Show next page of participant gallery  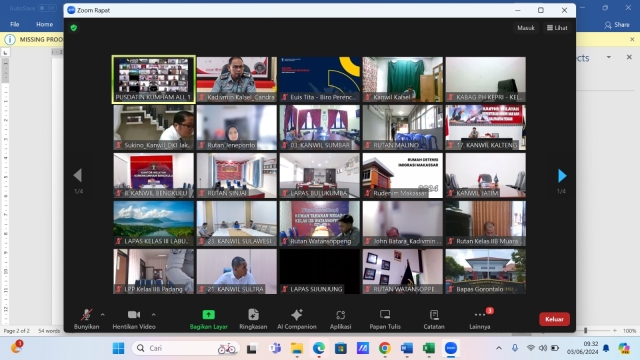click(x=562, y=176)
